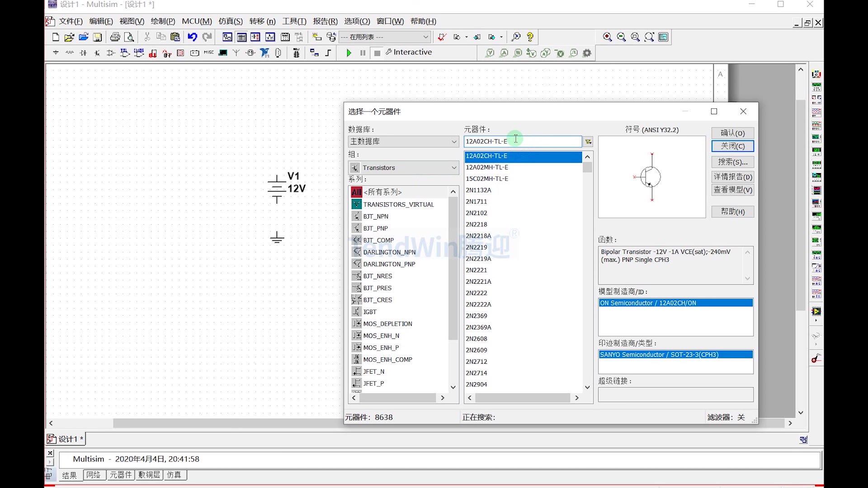Select IGBT family
This screenshot has height=488, width=868.
click(370, 312)
